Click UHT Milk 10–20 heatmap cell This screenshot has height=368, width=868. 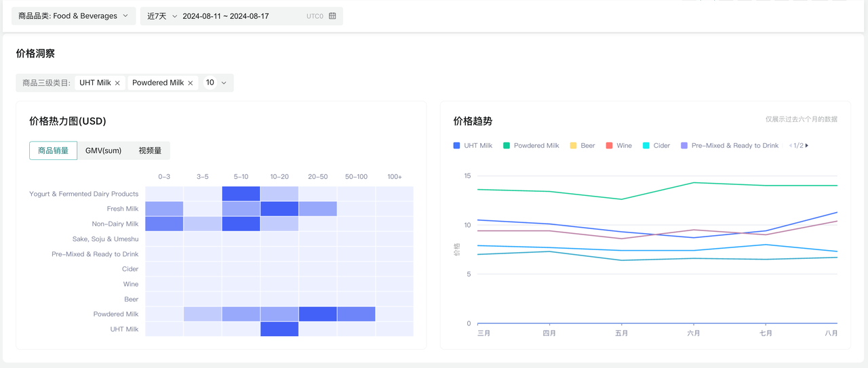click(x=279, y=329)
